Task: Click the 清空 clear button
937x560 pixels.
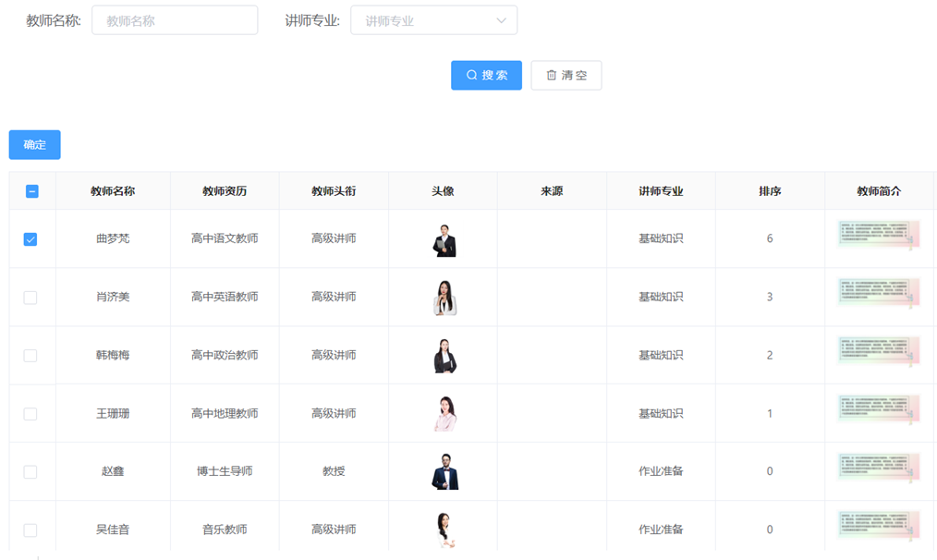Action: [566, 75]
